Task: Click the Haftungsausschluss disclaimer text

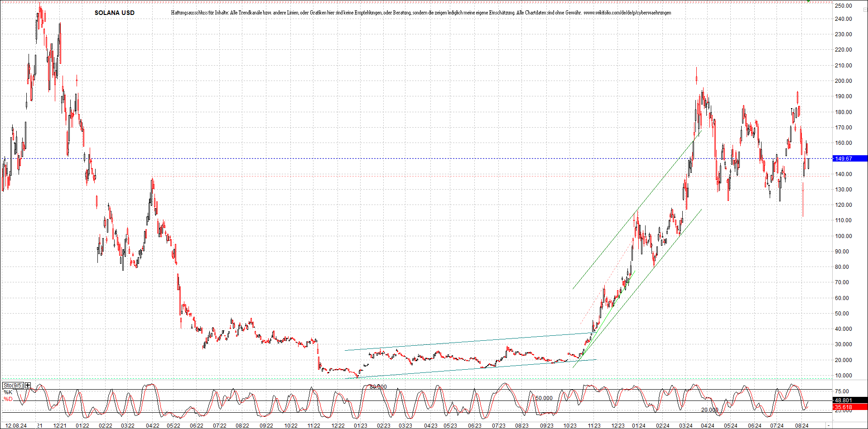Action: coord(421,13)
